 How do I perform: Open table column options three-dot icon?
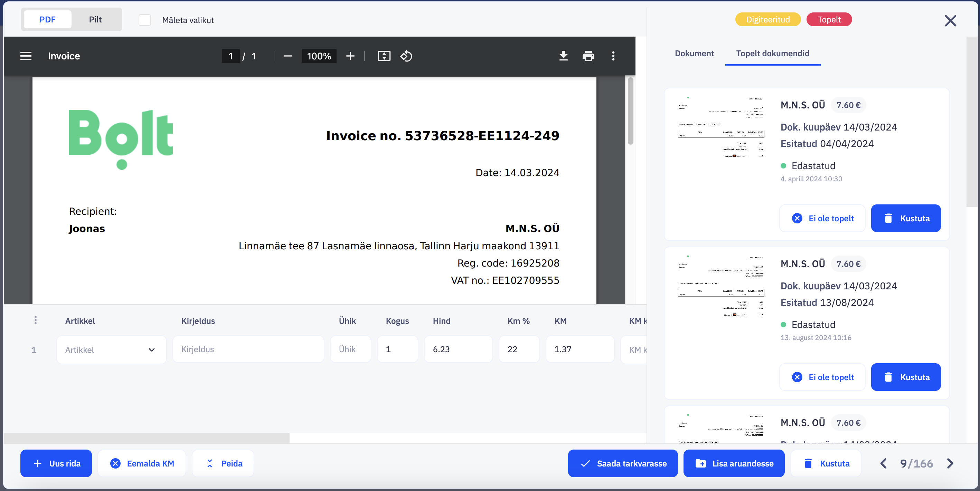click(x=35, y=320)
